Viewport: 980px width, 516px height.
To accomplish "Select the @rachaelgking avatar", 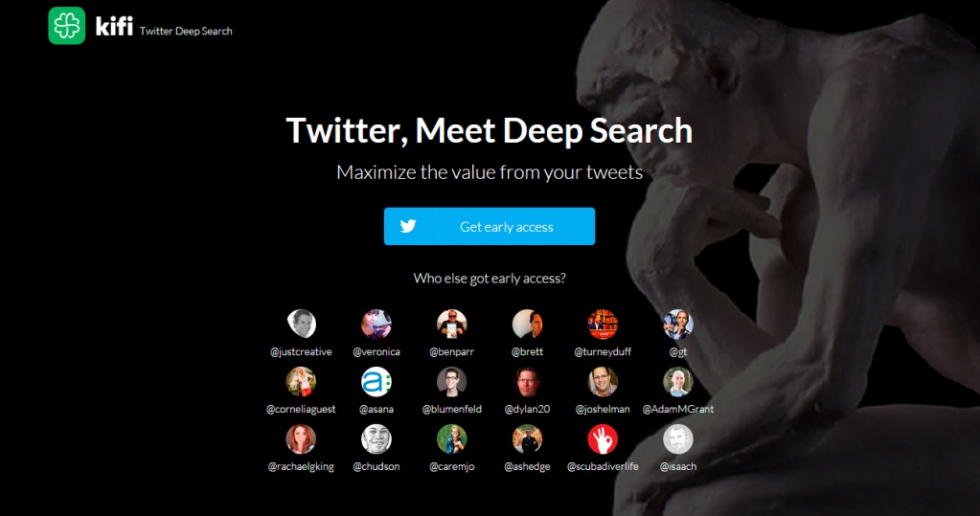I will (301, 438).
